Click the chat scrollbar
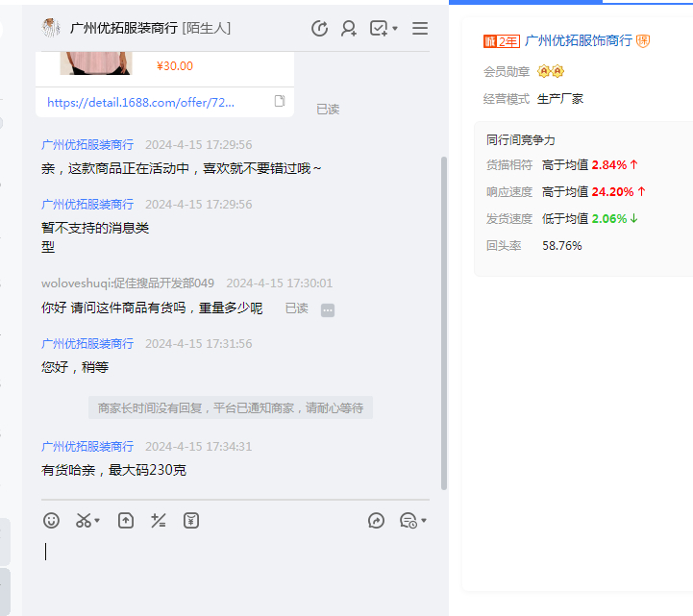 point(444,323)
